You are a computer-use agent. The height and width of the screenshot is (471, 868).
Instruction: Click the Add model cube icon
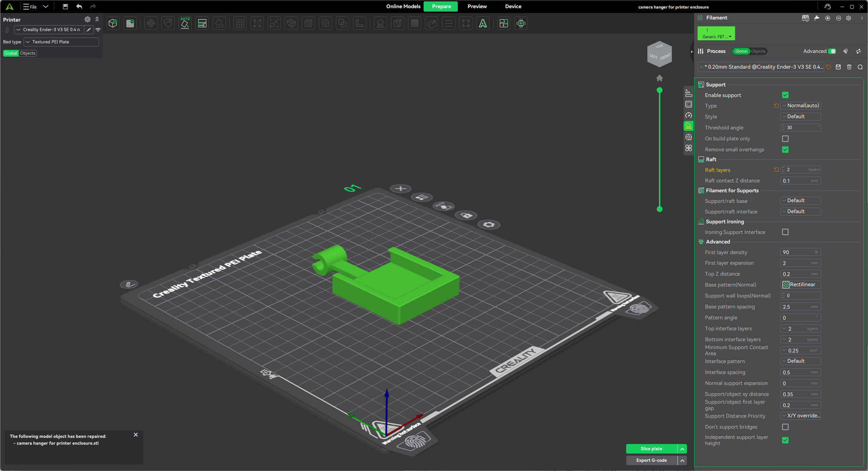pos(113,23)
